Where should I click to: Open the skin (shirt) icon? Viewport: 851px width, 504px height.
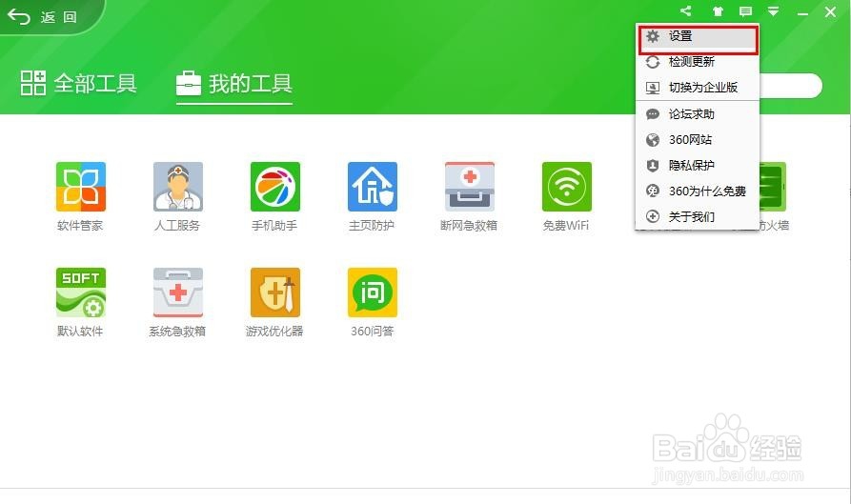tap(718, 11)
